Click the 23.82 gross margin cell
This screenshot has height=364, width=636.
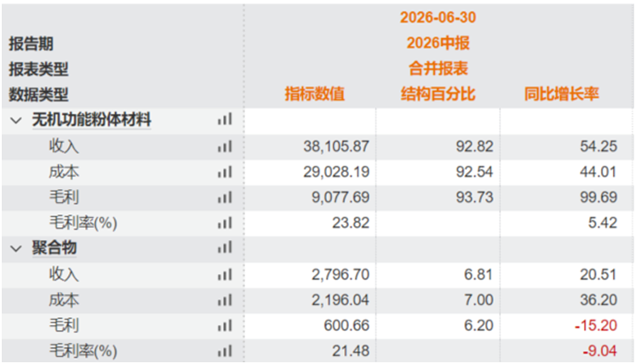[x=310, y=223]
